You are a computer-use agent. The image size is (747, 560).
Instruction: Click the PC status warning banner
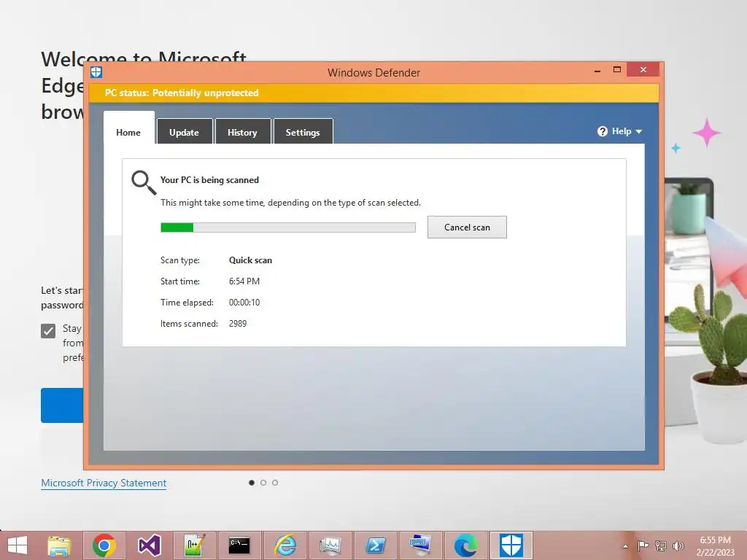point(373,93)
